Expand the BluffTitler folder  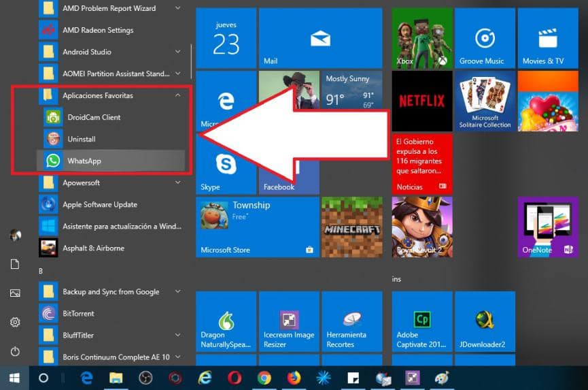tap(177, 335)
